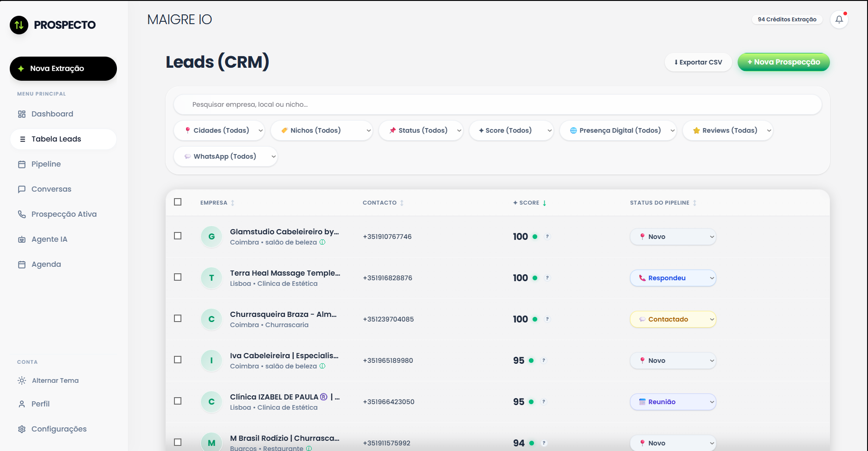Image resolution: width=868 pixels, height=451 pixels.
Task: Click the G avatar of Glamstudio Cabeleireiro
Action: pyautogui.click(x=212, y=237)
